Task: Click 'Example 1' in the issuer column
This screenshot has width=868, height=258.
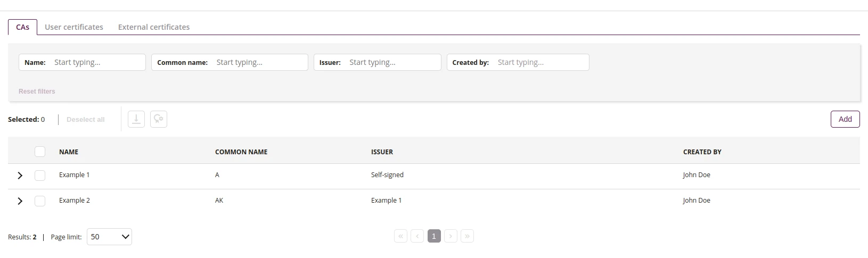Action: pos(386,201)
